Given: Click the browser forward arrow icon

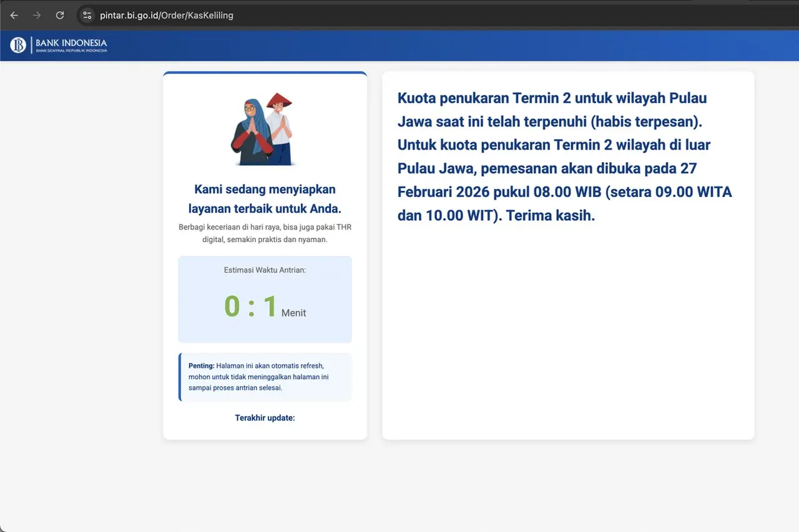Looking at the screenshot, I should pyautogui.click(x=37, y=15).
